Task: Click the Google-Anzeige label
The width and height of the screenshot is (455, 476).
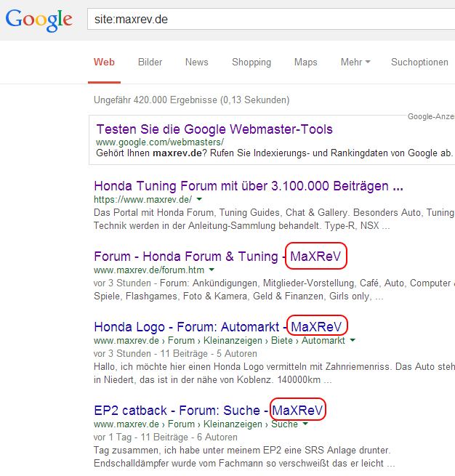Action: pyautogui.click(x=431, y=116)
